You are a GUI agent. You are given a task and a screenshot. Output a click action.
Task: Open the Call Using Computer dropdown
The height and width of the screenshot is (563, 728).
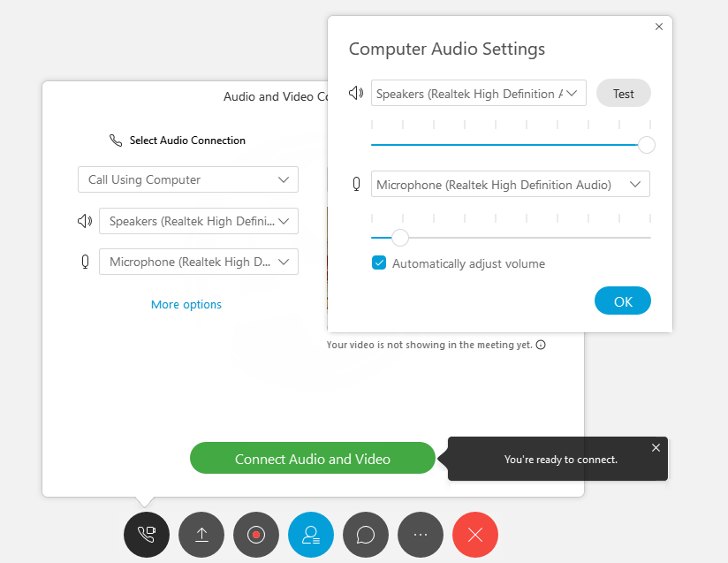point(187,179)
